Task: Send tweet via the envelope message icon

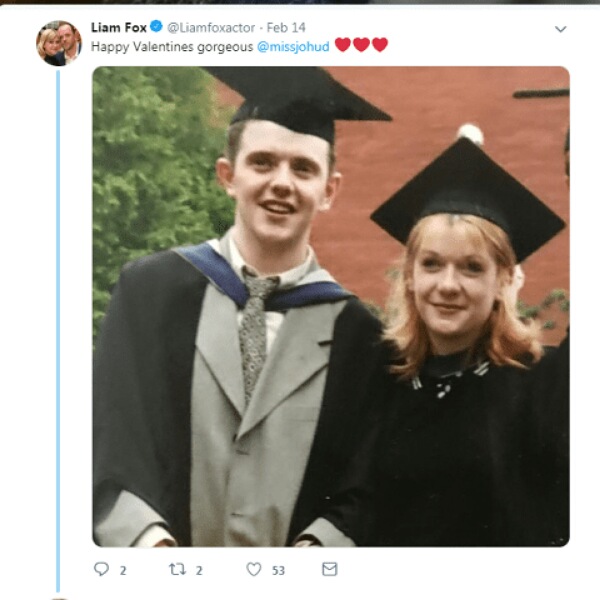Action: (x=329, y=569)
